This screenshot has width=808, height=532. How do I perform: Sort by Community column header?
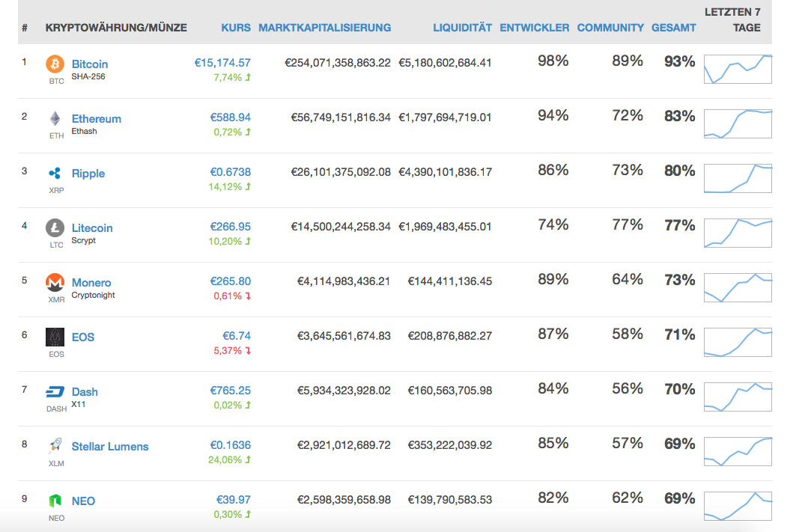[x=610, y=28]
